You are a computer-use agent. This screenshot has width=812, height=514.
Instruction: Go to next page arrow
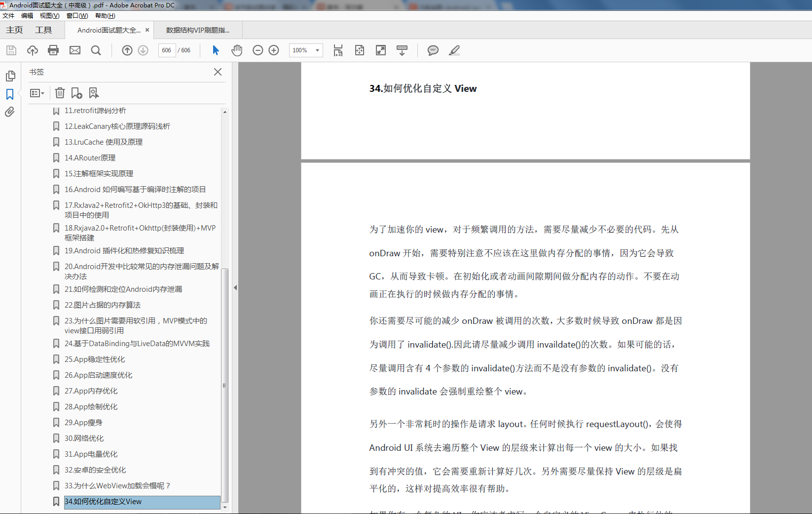[x=143, y=50]
